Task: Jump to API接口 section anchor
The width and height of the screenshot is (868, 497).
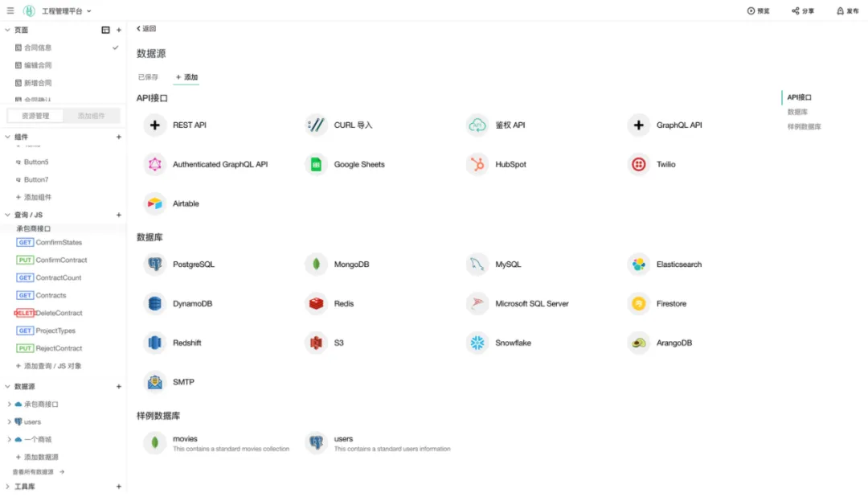Action: [800, 97]
